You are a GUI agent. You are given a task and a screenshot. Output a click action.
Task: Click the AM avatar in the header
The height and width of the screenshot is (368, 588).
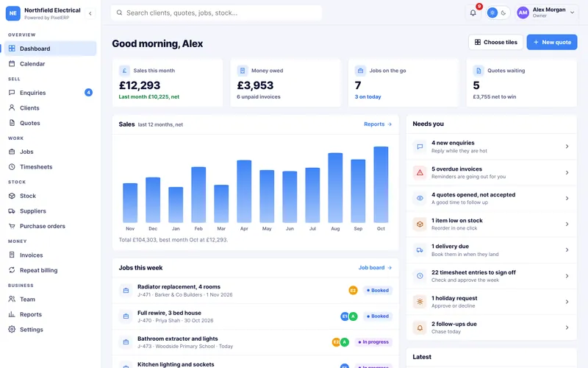523,13
